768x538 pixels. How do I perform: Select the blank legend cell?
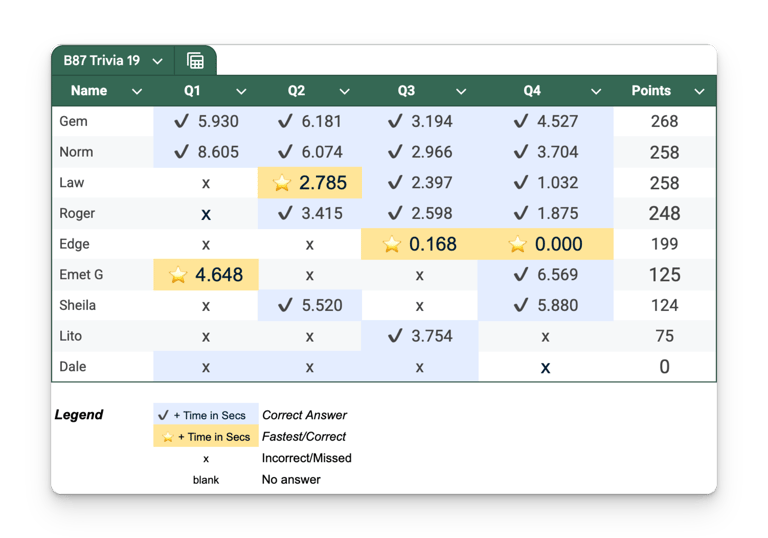(206, 480)
